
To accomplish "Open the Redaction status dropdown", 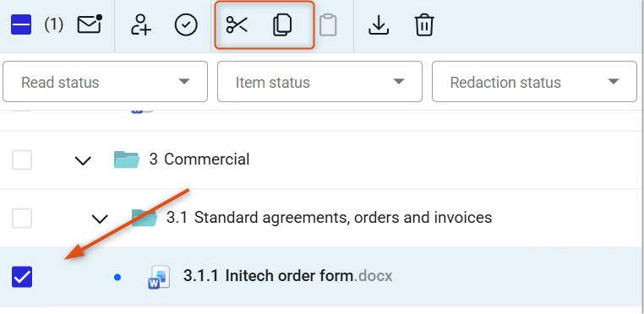I will 534,82.
